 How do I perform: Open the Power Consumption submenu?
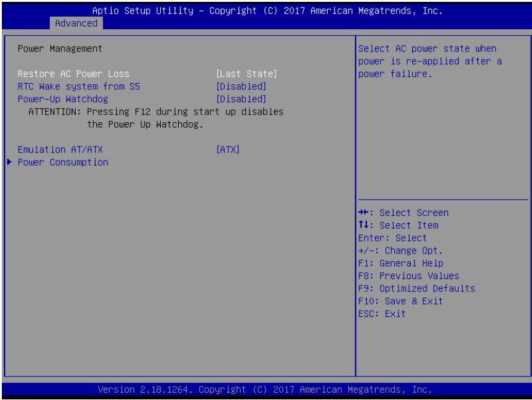pyautogui.click(x=63, y=162)
